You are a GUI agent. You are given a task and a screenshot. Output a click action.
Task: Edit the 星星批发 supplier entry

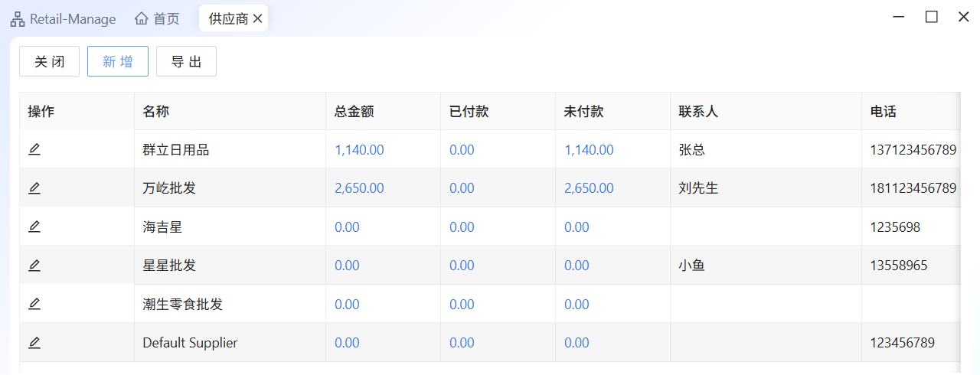(x=34, y=266)
